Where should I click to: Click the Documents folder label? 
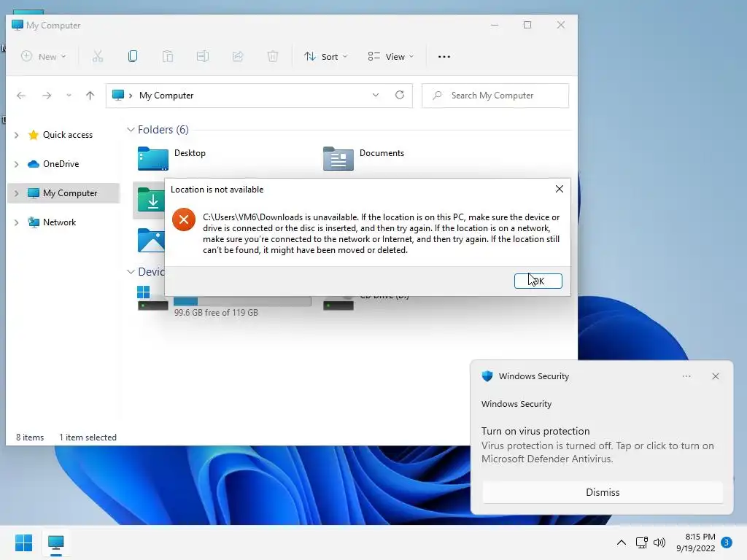point(382,153)
